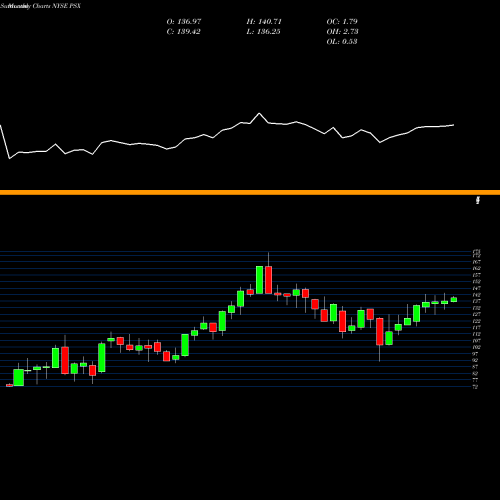Image resolution: width=500 pixels, height=500 pixels.
Task: Click the low price L: 136.25
Action: [263, 32]
